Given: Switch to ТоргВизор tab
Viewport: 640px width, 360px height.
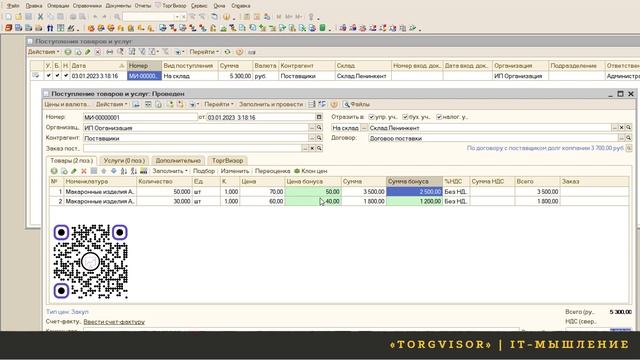Looking at the screenshot, I should point(227,161).
